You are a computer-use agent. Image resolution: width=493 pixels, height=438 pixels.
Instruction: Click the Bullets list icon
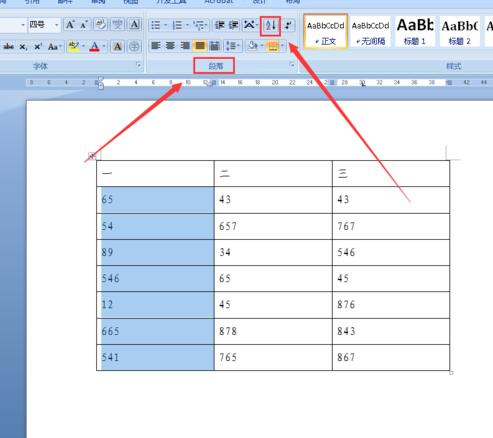(156, 25)
